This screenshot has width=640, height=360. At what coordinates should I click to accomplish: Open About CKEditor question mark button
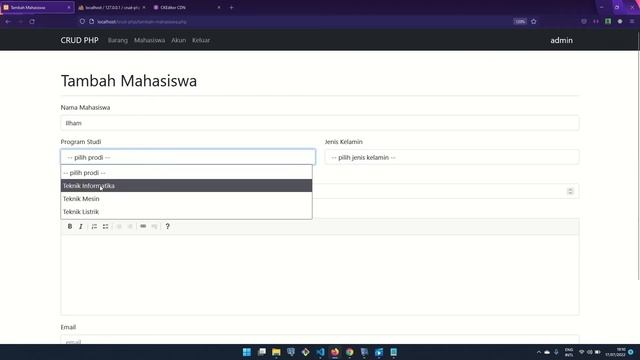click(167, 226)
